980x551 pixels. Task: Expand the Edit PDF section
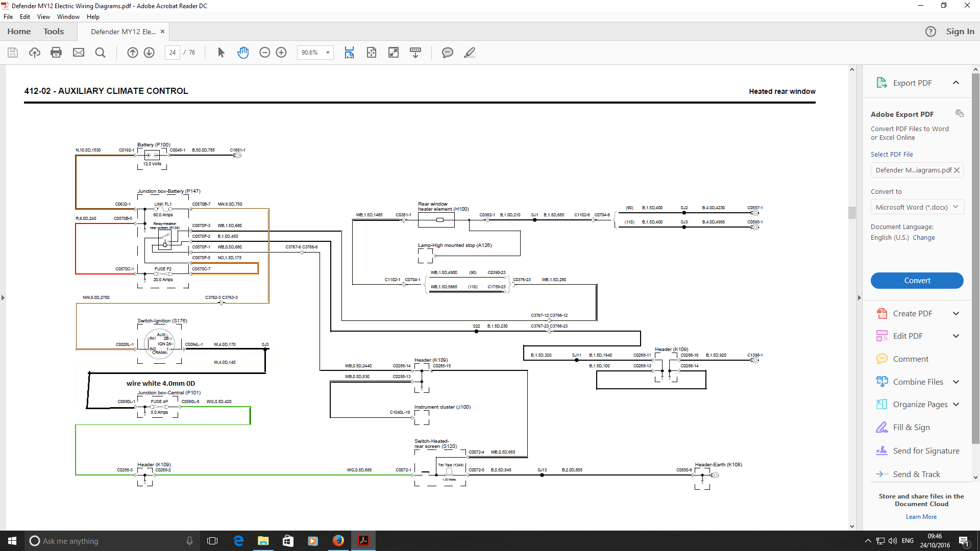point(956,336)
